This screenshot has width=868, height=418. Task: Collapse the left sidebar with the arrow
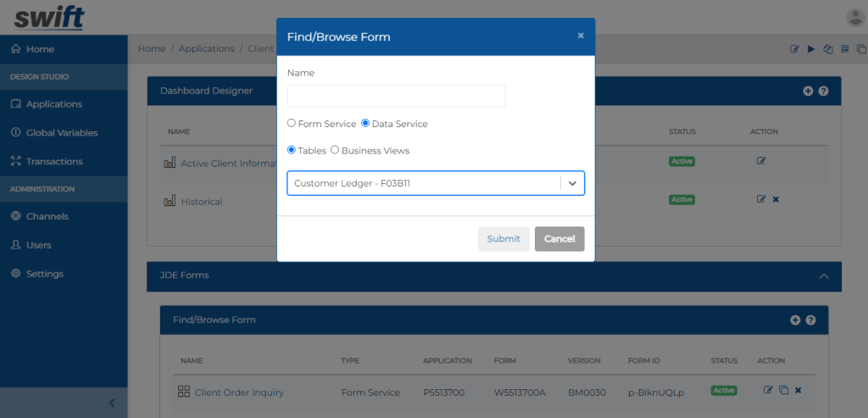point(112,404)
